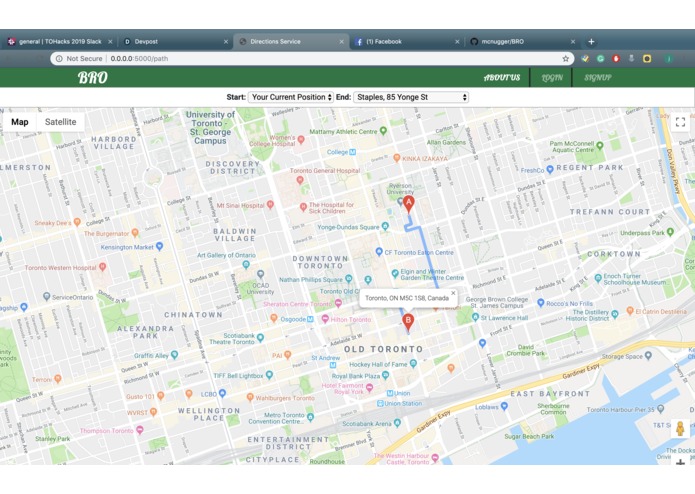The height and width of the screenshot is (494, 695).
Task: Open the End destination dropdown
Action: click(x=411, y=97)
